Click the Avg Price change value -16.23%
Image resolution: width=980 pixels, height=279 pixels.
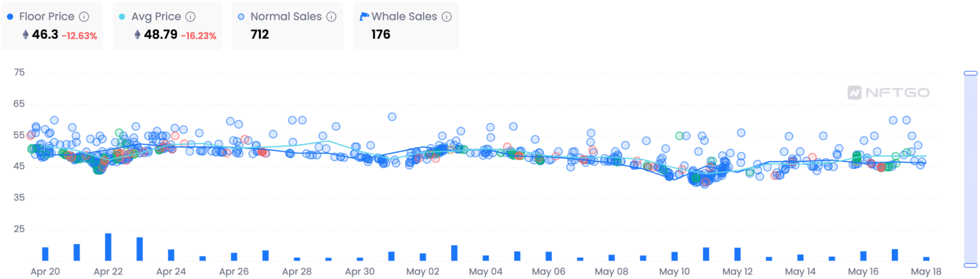coord(198,36)
